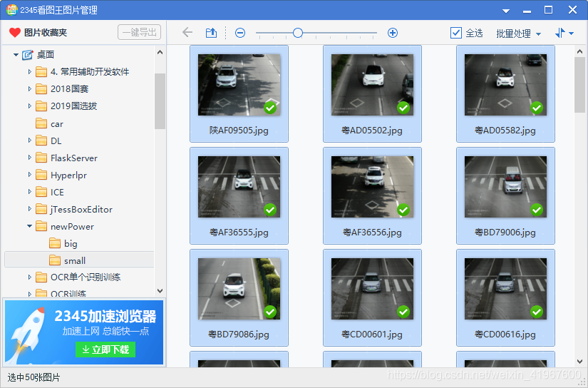Open title bar dropdown menu arrow
The height and width of the screenshot is (388, 588).
click(x=506, y=11)
